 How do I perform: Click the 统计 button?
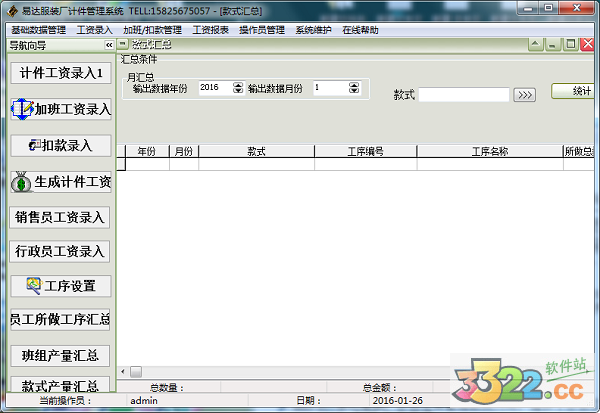[573, 91]
